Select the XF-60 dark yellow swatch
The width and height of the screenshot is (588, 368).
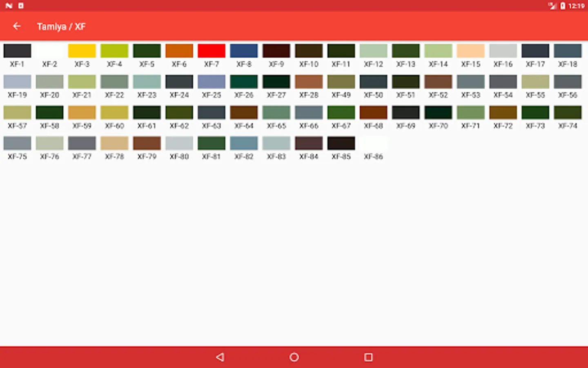114,112
